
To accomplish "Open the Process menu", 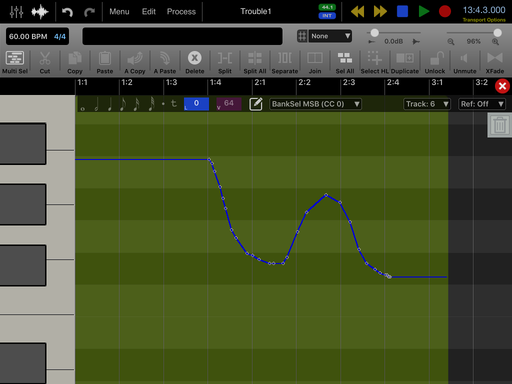I will (181, 12).
